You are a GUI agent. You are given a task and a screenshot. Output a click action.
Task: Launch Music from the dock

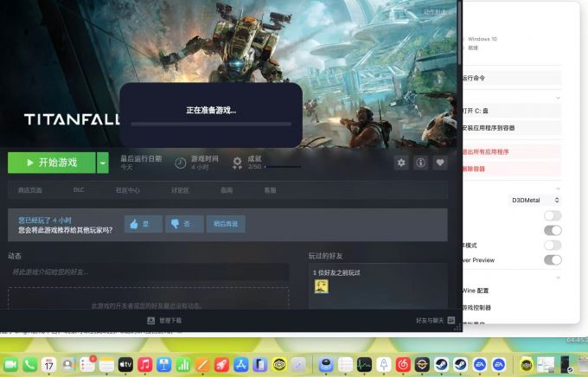(x=144, y=365)
